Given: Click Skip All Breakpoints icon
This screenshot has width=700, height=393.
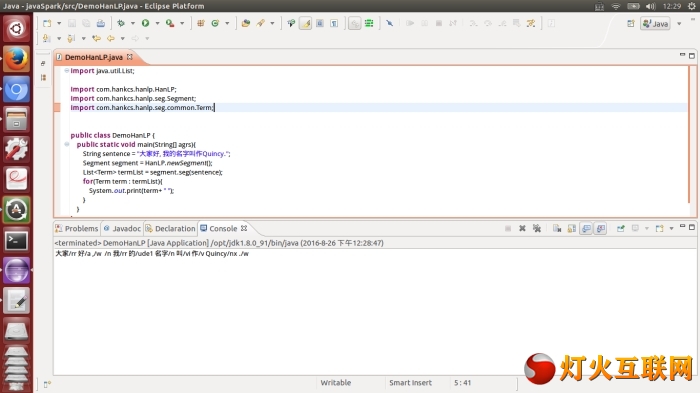Looking at the screenshot, I should (389, 23).
